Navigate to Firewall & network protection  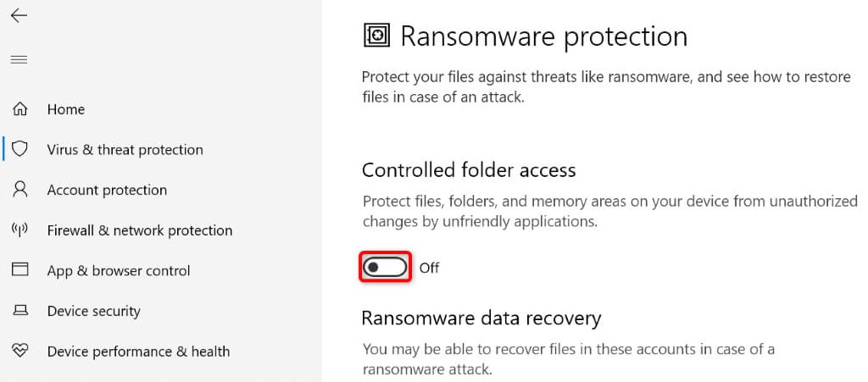[x=140, y=230]
